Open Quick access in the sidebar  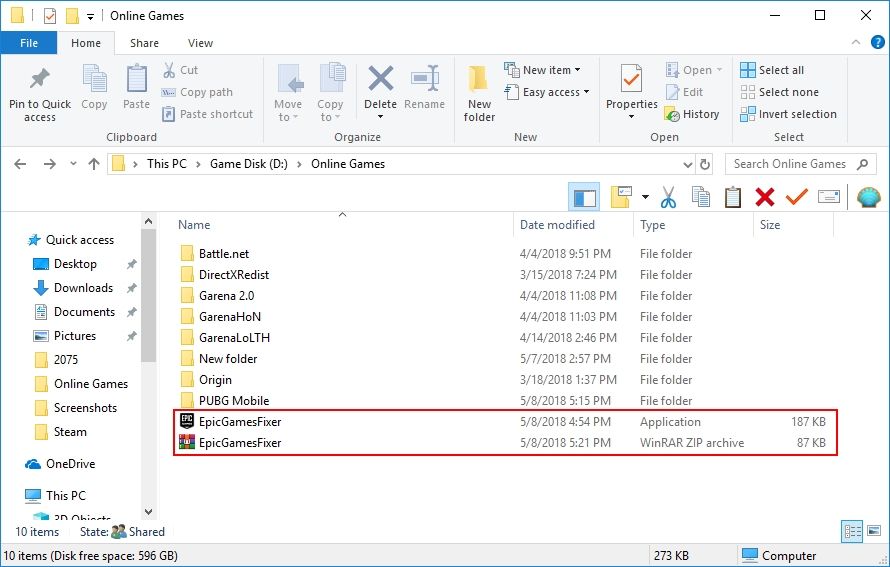coord(79,240)
